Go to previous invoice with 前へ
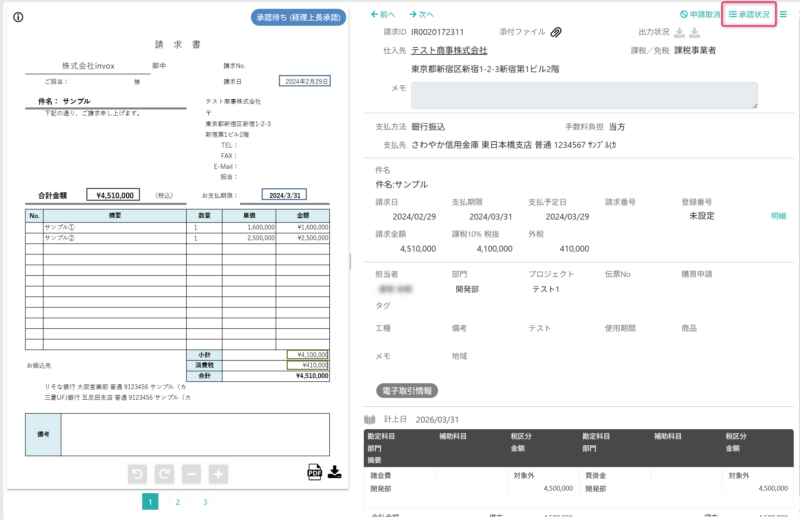The width and height of the screenshot is (800, 520). [x=383, y=14]
